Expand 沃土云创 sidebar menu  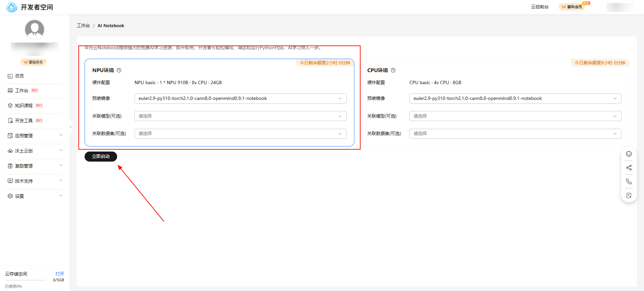tap(35, 151)
